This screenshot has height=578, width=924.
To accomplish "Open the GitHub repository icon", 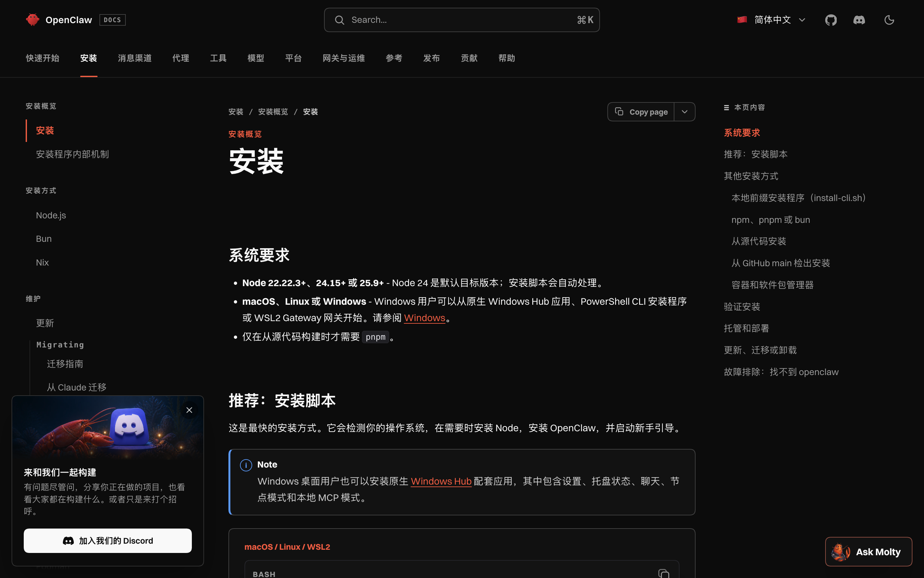I will click(x=831, y=20).
